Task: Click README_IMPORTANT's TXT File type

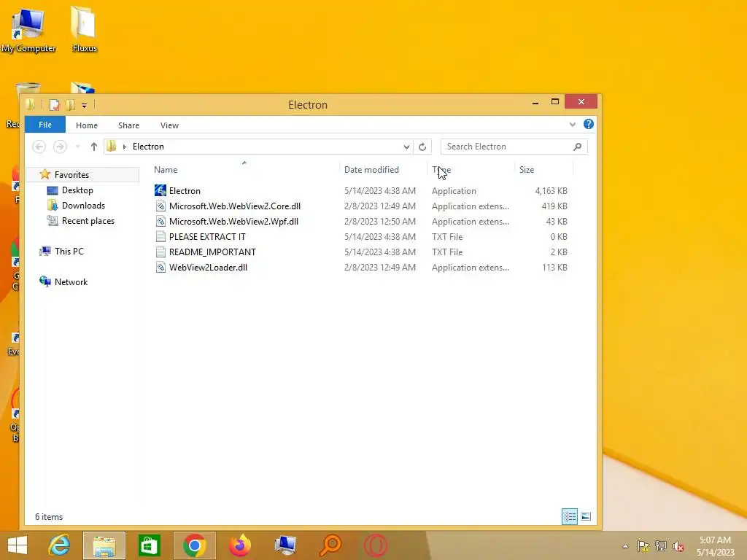Action: 447,252
